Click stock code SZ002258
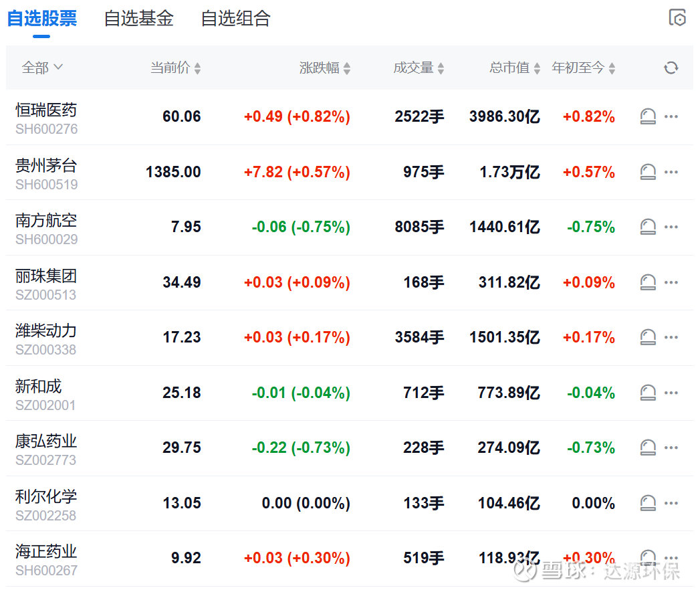The height and width of the screenshot is (592, 700). click(x=45, y=516)
